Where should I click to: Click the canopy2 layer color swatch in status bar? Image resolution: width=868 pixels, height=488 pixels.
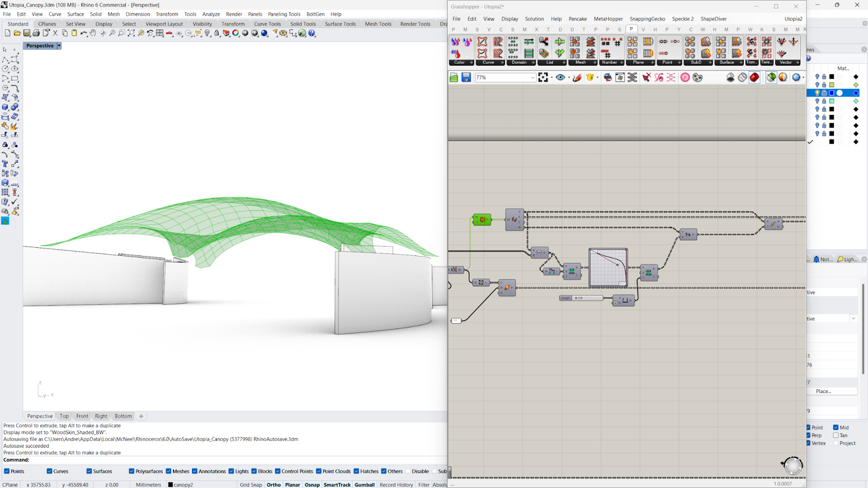tap(170, 485)
